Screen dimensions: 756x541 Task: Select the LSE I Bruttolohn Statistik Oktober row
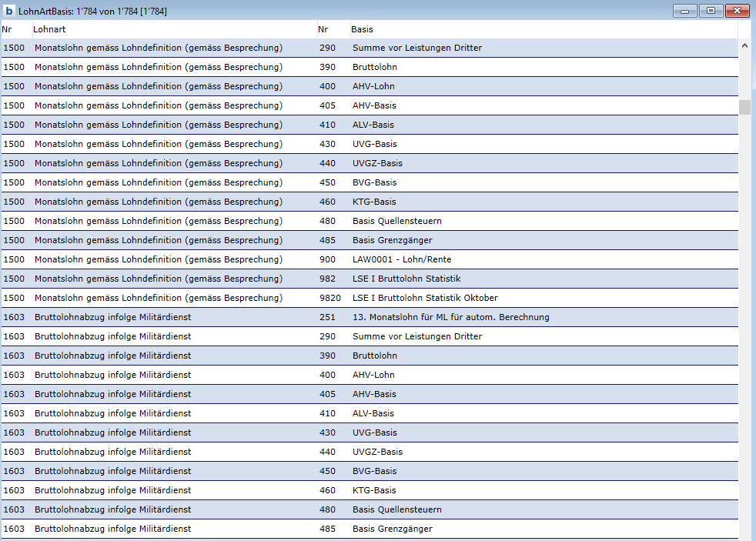[x=425, y=298]
